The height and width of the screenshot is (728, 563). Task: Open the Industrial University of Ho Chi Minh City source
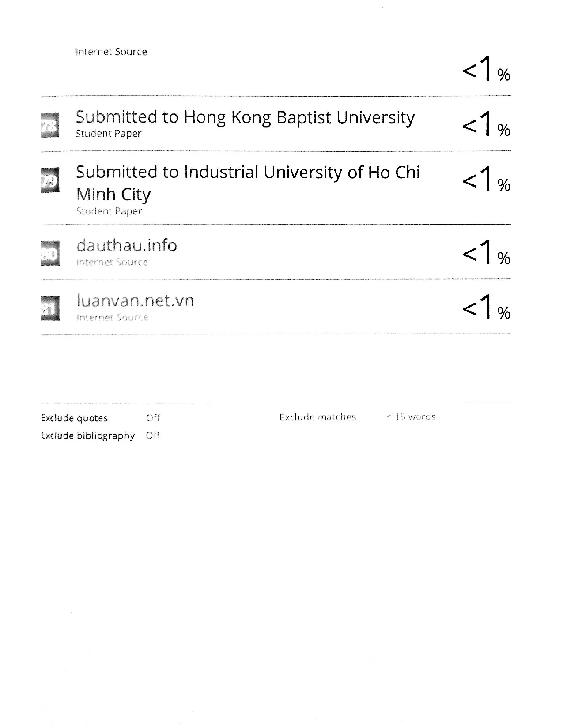(247, 173)
